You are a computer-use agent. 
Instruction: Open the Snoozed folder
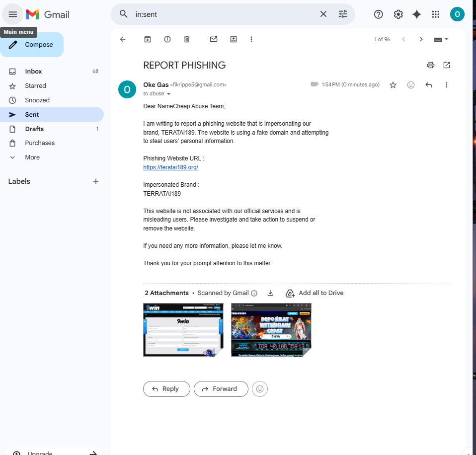coord(52,100)
